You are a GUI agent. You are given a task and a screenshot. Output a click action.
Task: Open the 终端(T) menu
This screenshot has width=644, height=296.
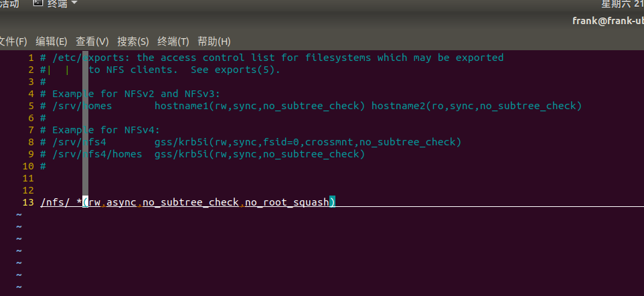tap(173, 41)
